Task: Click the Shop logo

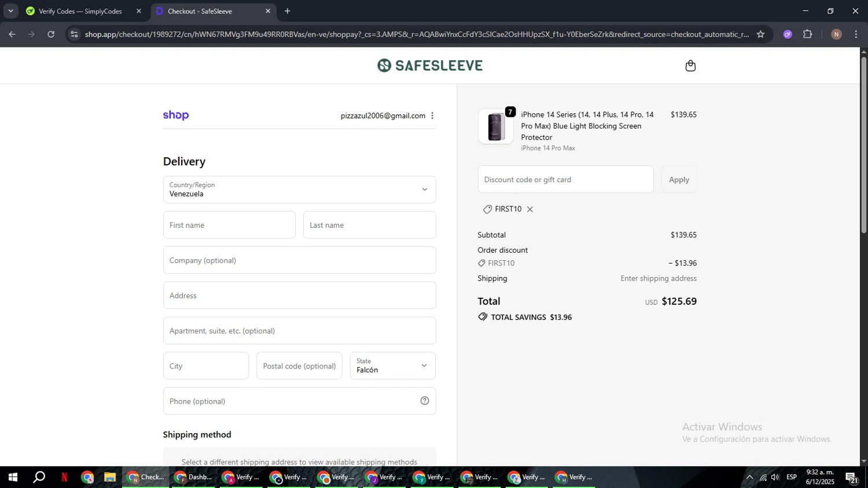Action: (176, 115)
